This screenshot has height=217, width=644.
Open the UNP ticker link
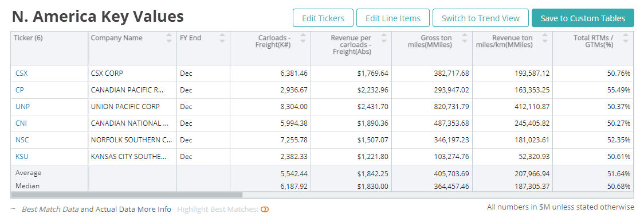coord(22,106)
